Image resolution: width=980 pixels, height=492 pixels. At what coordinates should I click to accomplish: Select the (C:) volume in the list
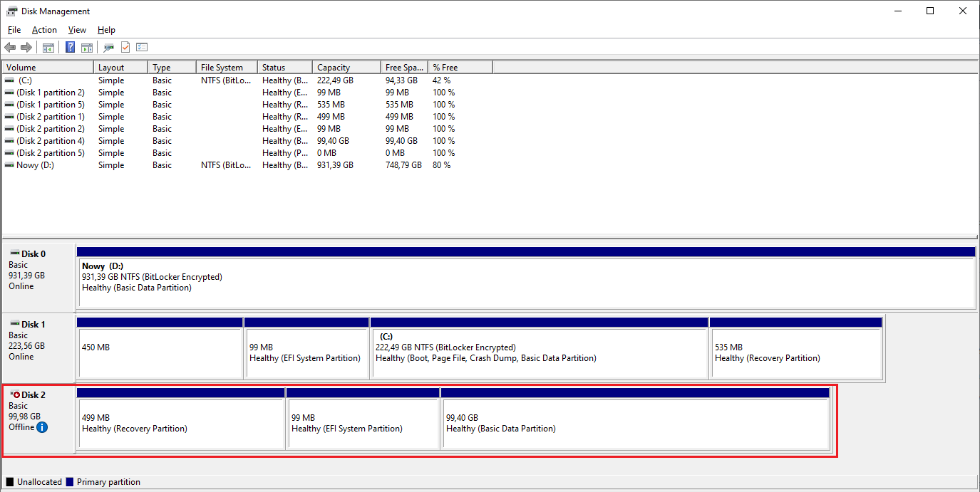click(25, 80)
